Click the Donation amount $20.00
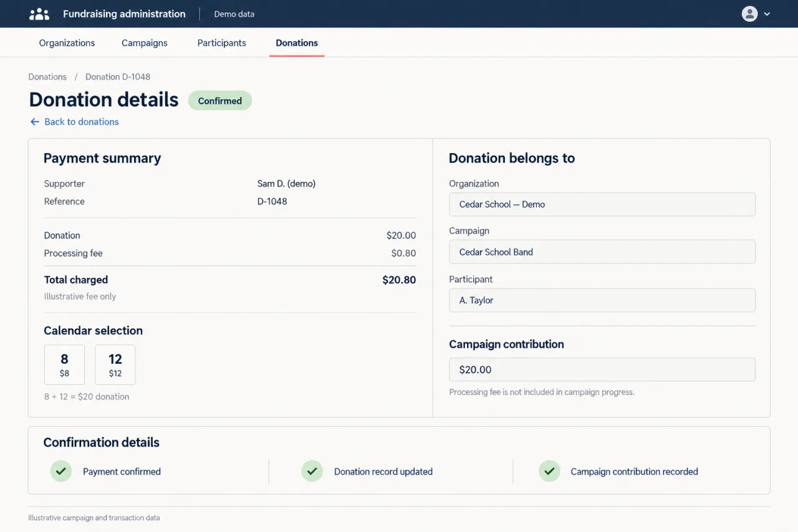The height and width of the screenshot is (532, 798). coord(401,235)
